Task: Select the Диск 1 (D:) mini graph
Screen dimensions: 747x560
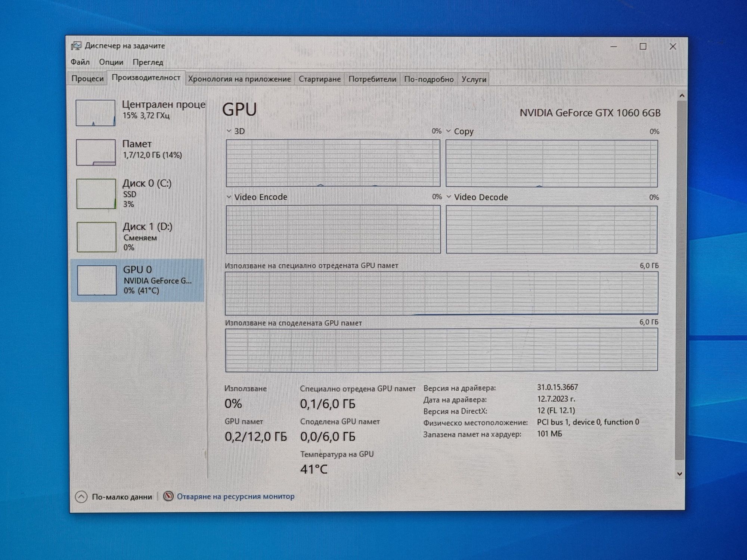Action: tap(97, 237)
